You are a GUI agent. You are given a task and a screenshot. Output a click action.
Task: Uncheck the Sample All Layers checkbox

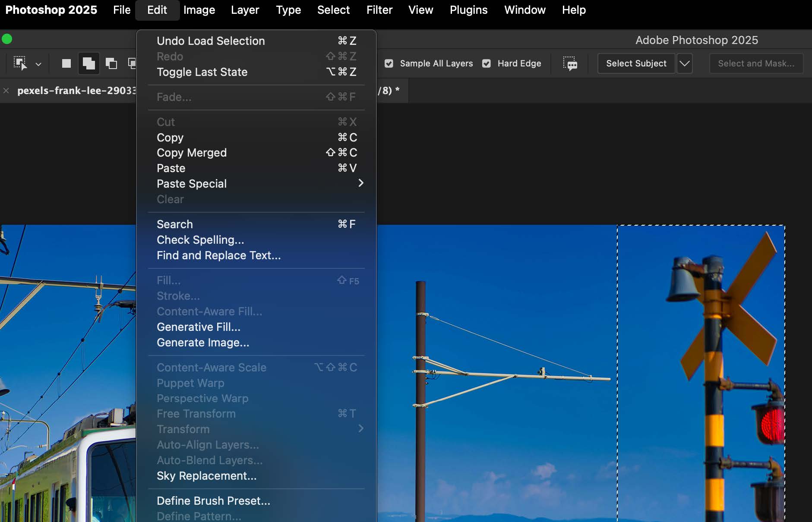(x=389, y=63)
